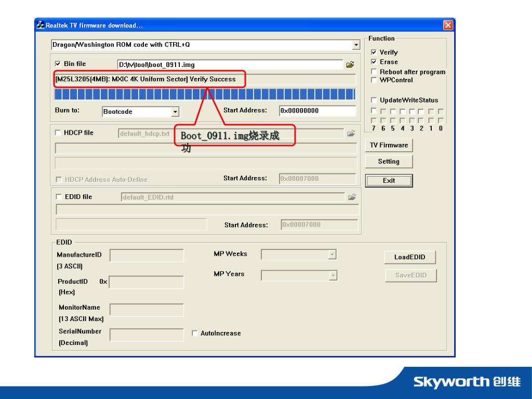Viewport: 532px width, 399px height.
Task: Click the MonitorName input field
Action: (147, 310)
